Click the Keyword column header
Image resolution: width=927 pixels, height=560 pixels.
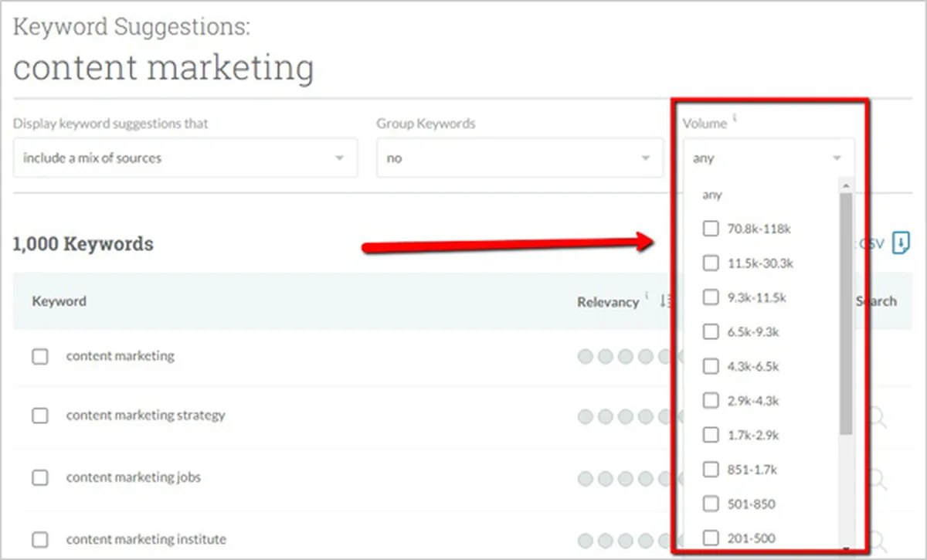click(x=59, y=301)
